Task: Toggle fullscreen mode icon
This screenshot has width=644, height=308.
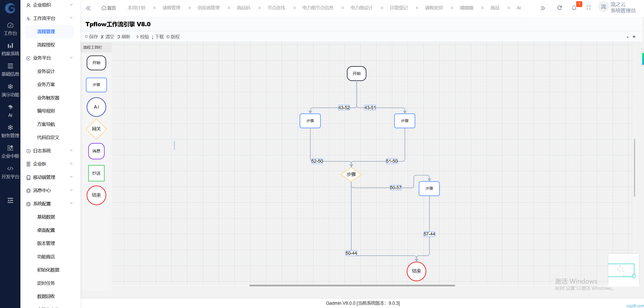Action: click(x=589, y=8)
